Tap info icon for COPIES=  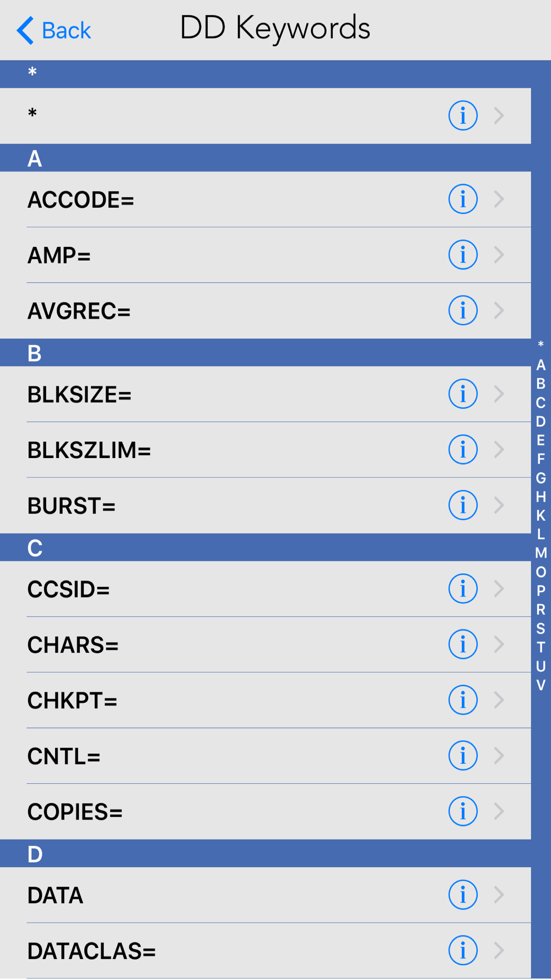[463, 811]
